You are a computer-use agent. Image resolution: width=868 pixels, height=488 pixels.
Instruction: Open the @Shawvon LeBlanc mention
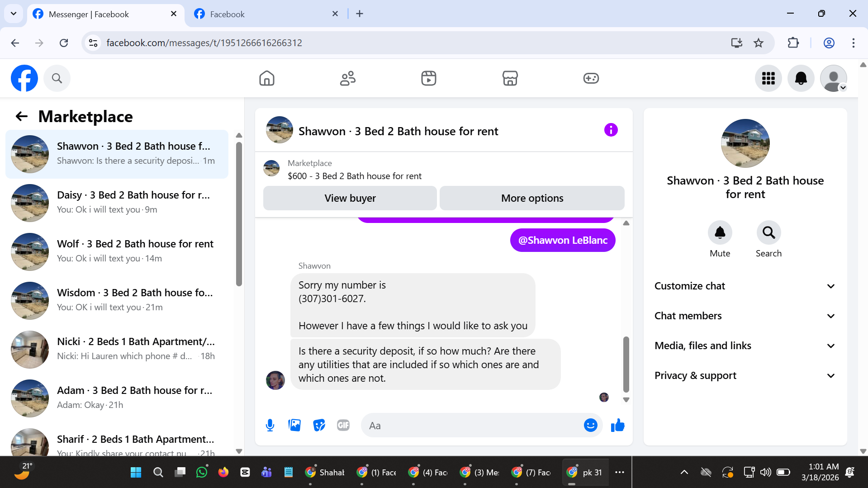click(x=563, y=240)
